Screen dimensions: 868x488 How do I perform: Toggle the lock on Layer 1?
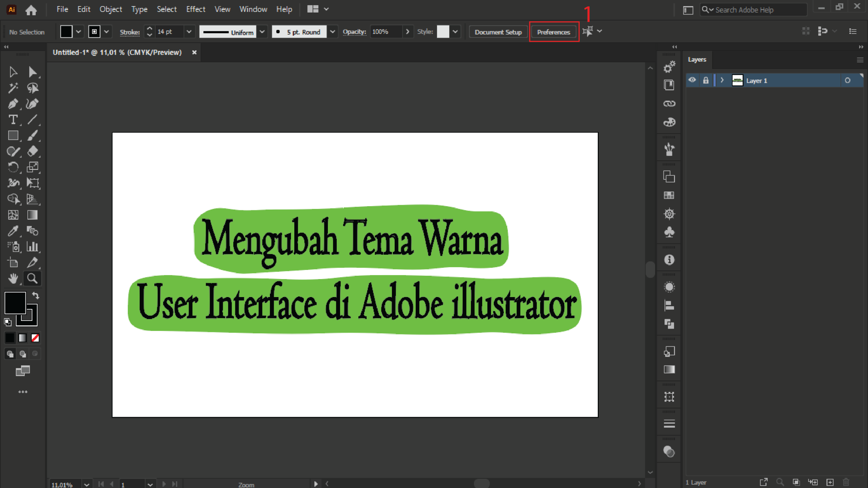click(706, 80)
